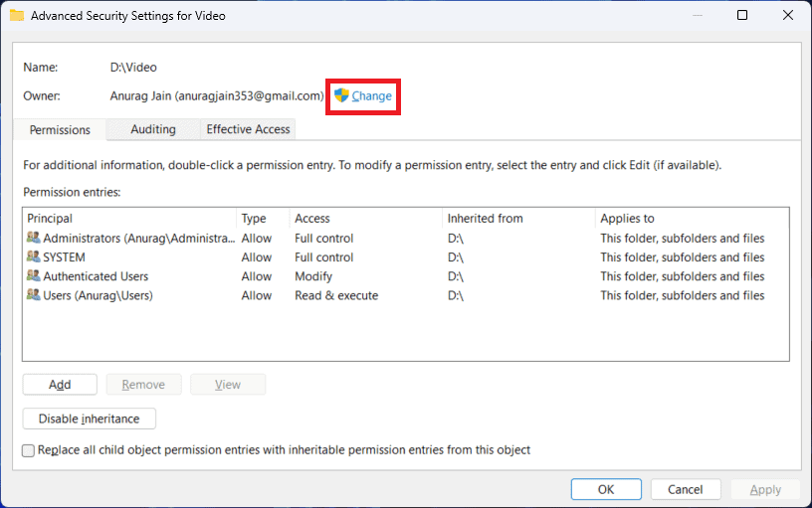This screenshot has width=812, height=508.
Task: Maximize the Advanced Security Settings window
Action: pyautogui.click(x=742, y=16)
